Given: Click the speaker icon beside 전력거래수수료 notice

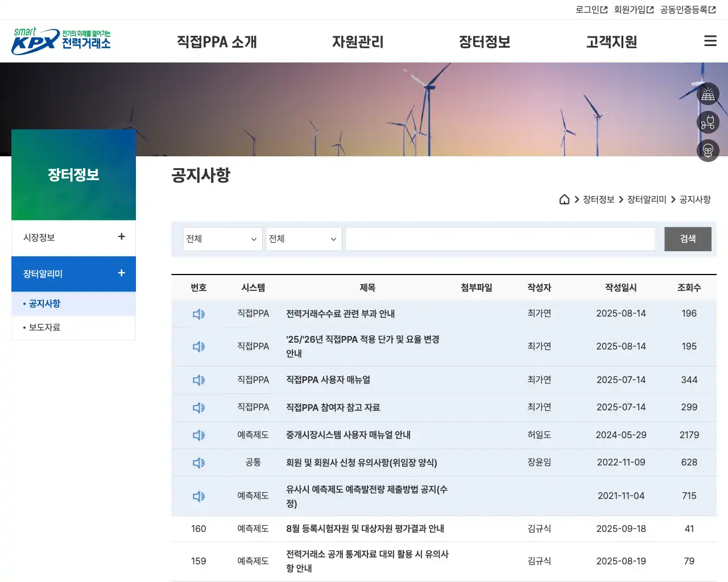Looking at the screenshot, I should pos(198,314).
